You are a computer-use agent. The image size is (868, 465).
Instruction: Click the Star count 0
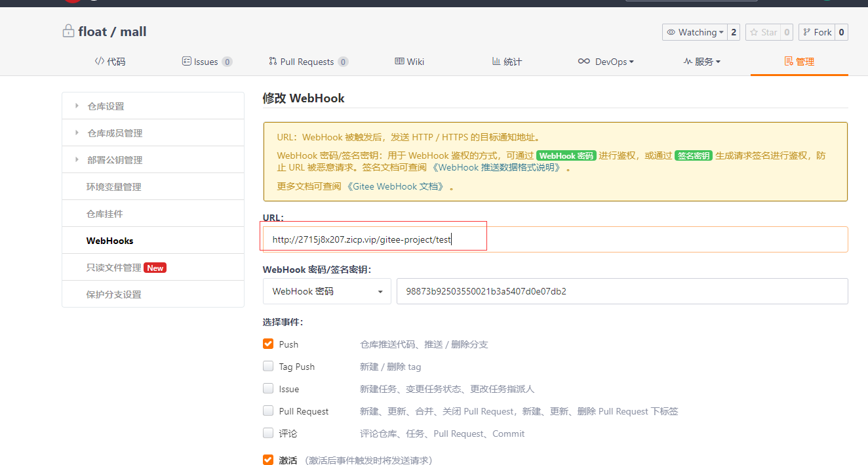[x=787, y=32]
